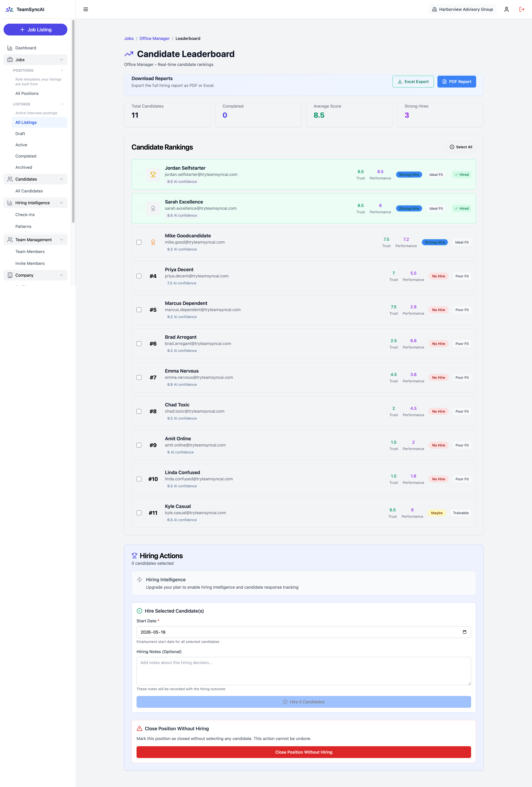Click the red warning triangle icon
This screenshot has width=532, height=787.
140,728
